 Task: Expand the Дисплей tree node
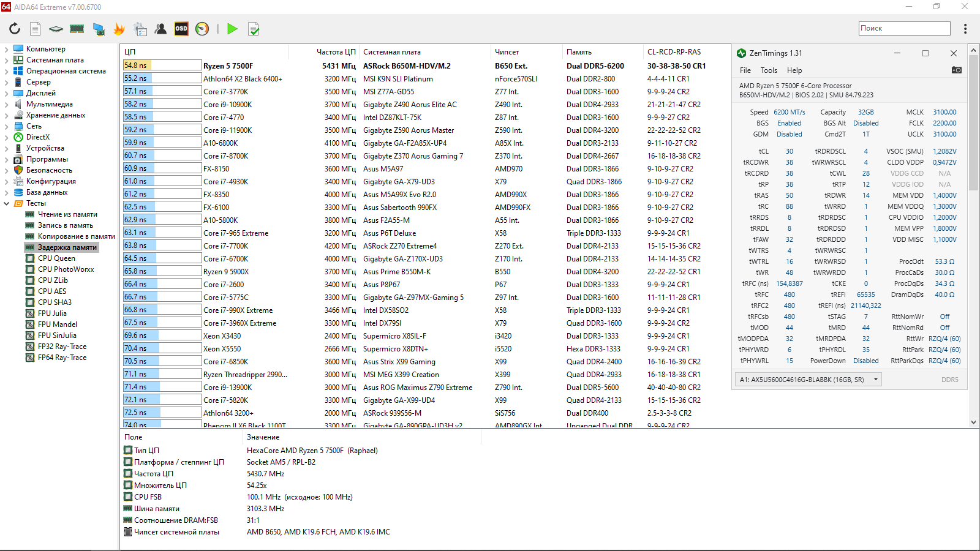point(7,93)
